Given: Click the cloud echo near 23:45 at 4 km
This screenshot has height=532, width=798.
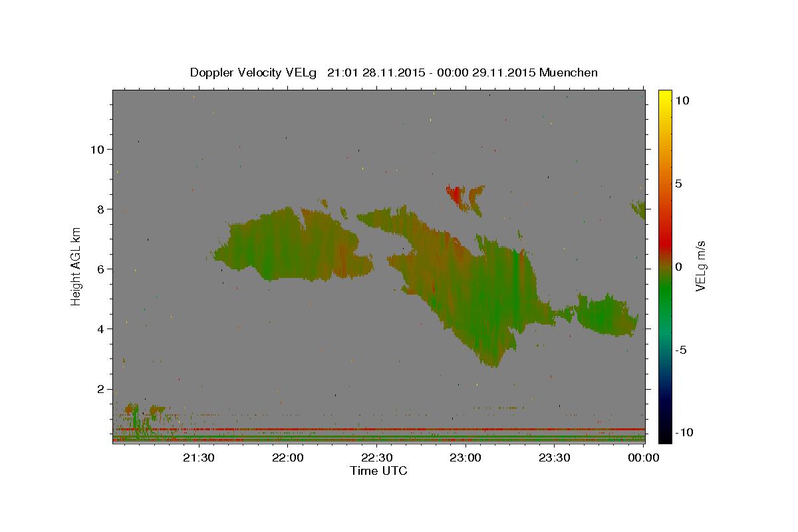Looking at the screenshot, I should click(606, 315).
